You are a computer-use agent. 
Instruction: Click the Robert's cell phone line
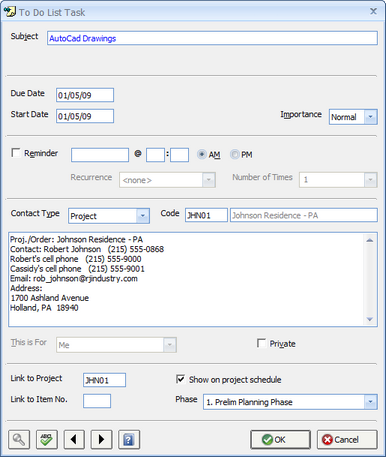pos(76,259)
